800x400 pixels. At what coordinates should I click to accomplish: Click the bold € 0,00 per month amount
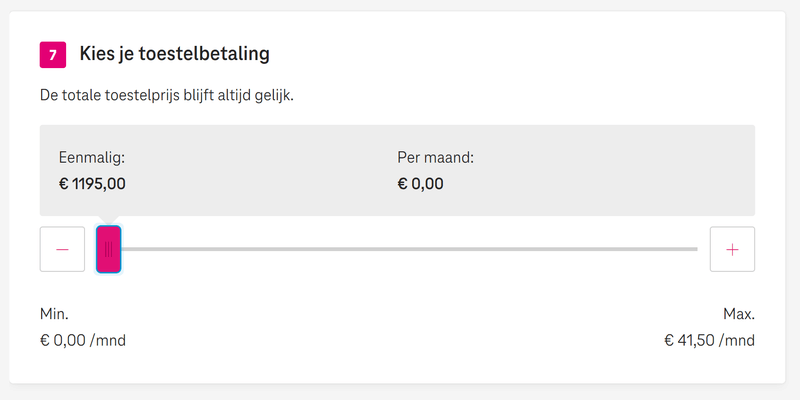point(421,183)
